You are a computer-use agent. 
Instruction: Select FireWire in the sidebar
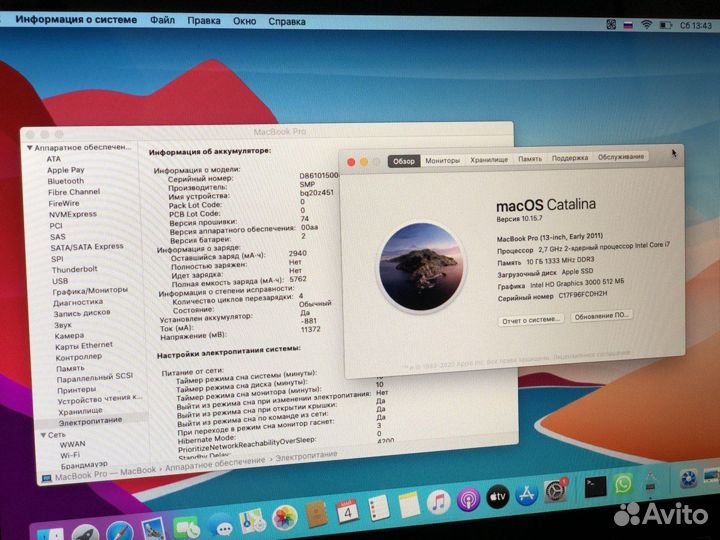pyautogui.click(x=64, y=203)
